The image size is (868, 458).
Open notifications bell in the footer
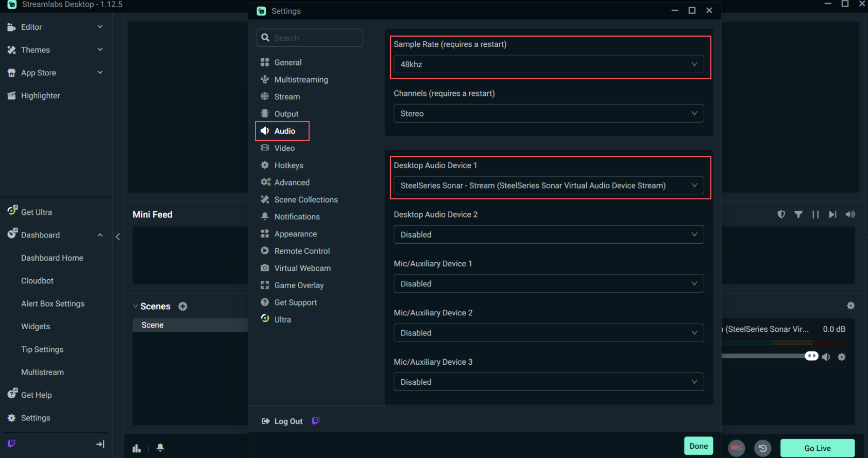(160, 448)
